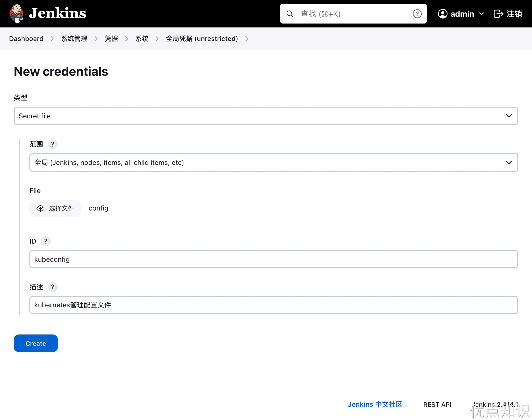Expand the admin user menu chevron
Screen dimensions: 532x420
[x=481, y=14]
